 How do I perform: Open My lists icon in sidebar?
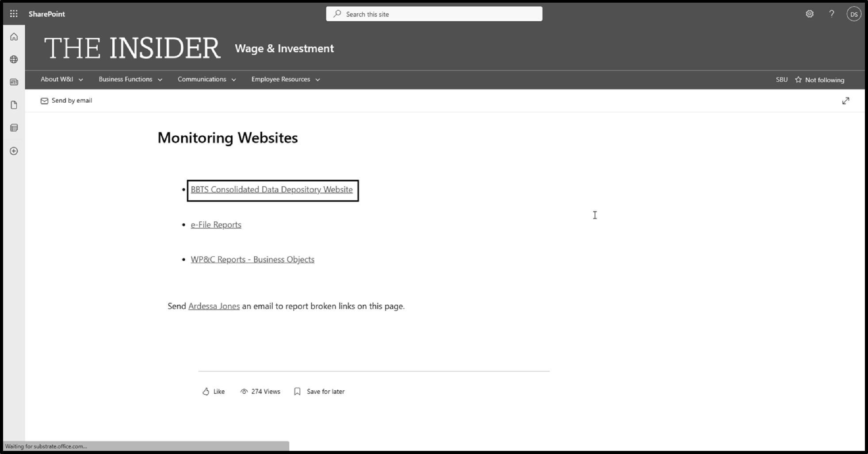point(14,128)
